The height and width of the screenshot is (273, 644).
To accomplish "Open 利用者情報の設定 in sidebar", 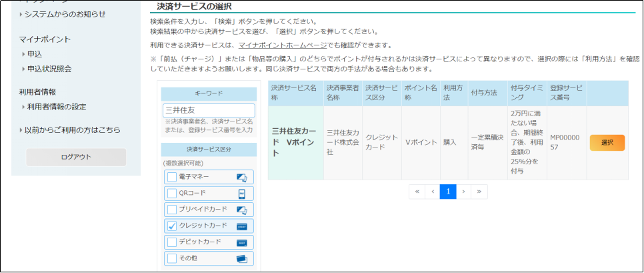I will click(56, 107).
